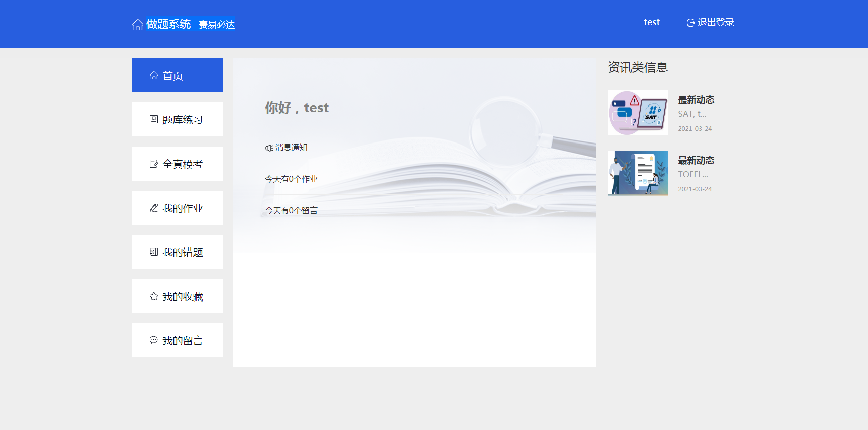
Task: Click the 最新动态 title of SAT article
Action: coord(696,100)
